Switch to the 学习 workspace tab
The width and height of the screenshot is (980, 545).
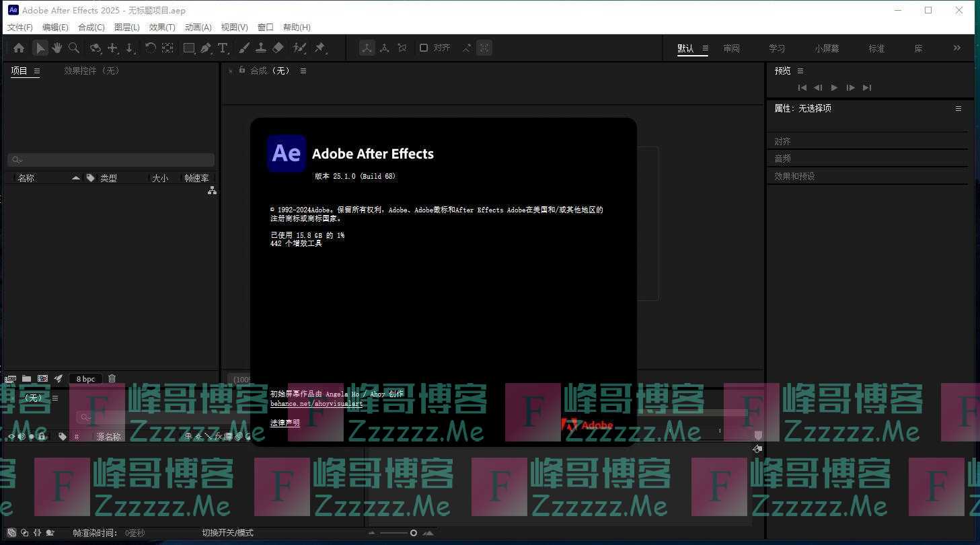(x=777, y=48)
